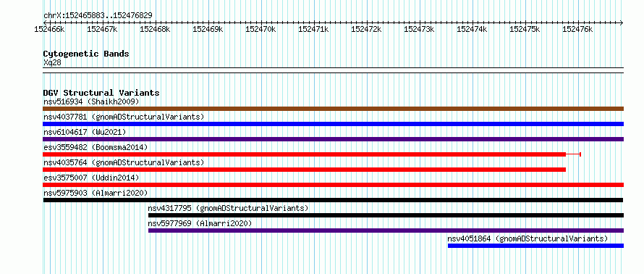This screenshot has width=644, height=274.
Task: Click ruler position 152470k
Action: (x=261, y=29)
